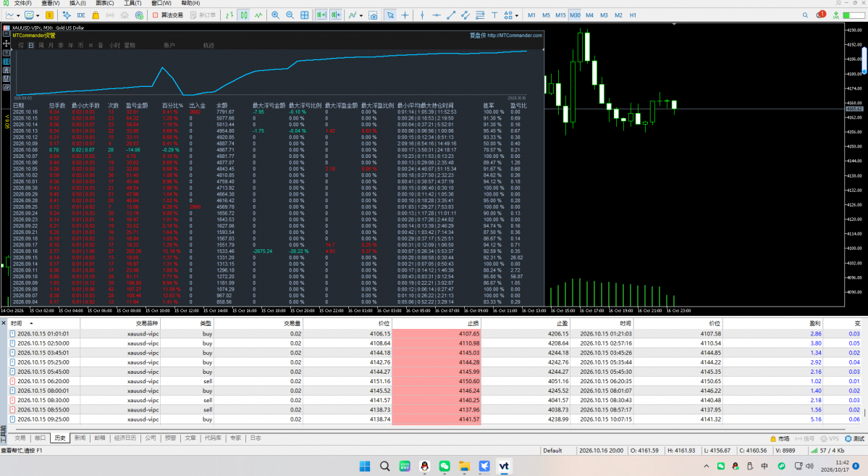Image resolution: width=868 pixels, height=476 pixels.
Task: Open the MTCommander.com link
Action: (515, 36)
